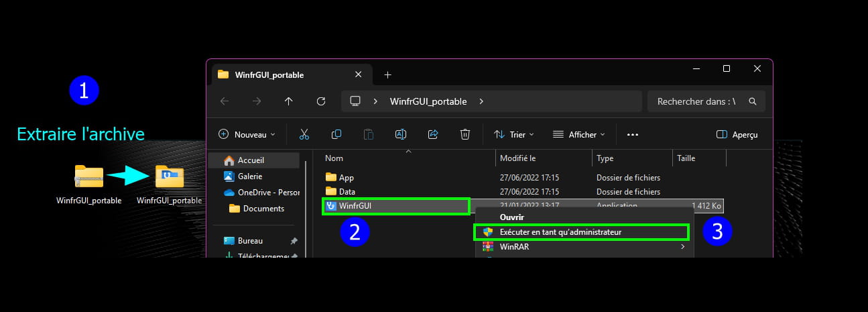Click the WinRAR icon in context menu

pyautogui.click(x=488, y=246)
